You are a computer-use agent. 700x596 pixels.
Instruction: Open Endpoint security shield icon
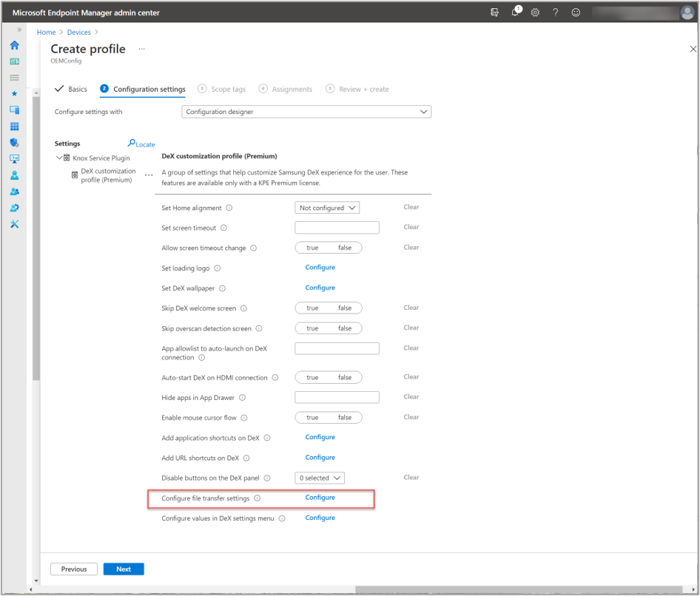click(x=14, y=142)
